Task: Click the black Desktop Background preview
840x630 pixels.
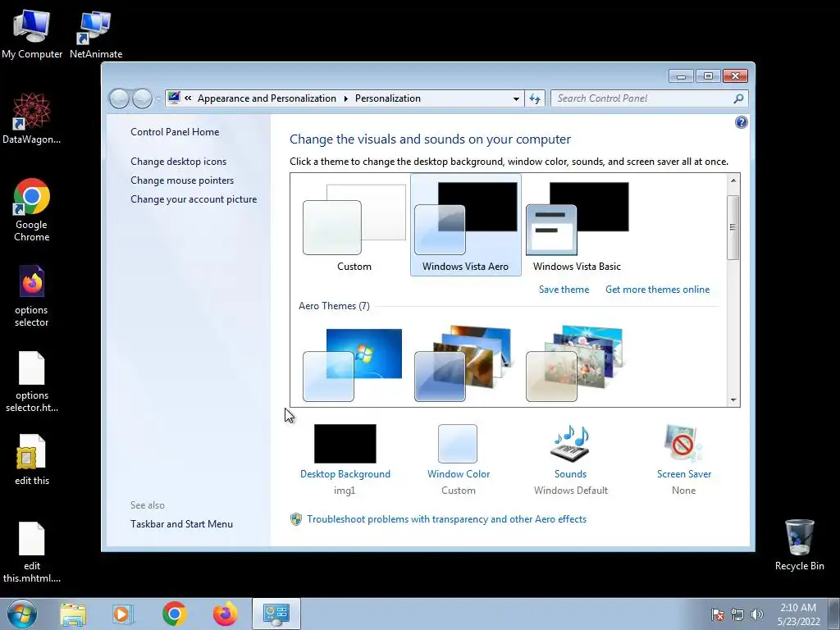Action: coord(345,444)
